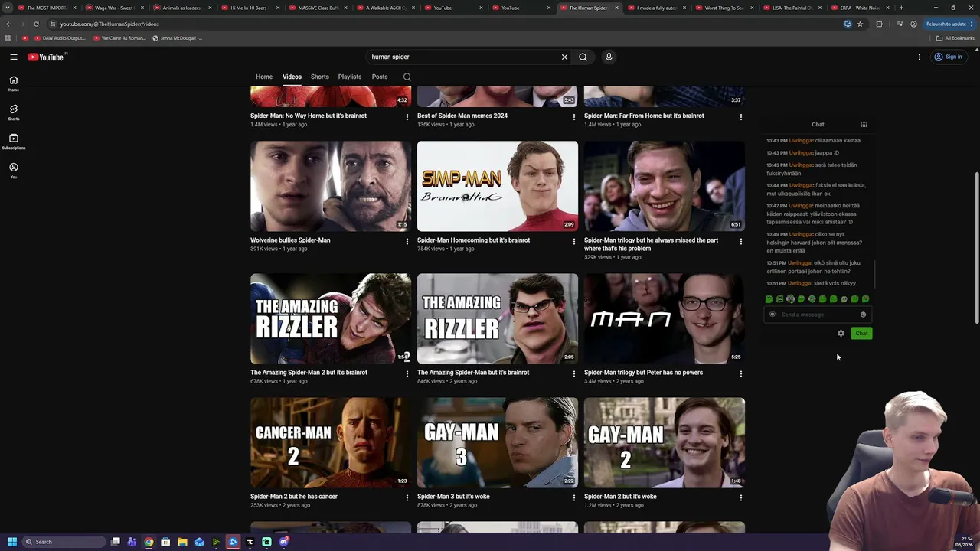Open the 'Jenna McDougall' bookmark
The image size is (980, 551).
coord(177,38)
